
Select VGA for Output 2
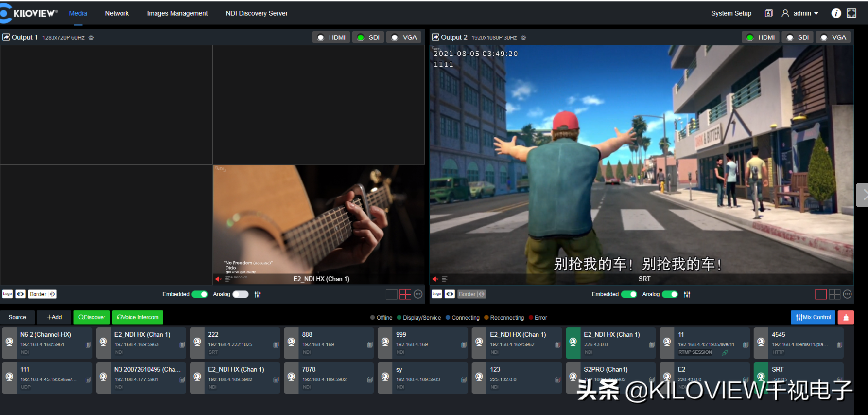coord(833,37)
